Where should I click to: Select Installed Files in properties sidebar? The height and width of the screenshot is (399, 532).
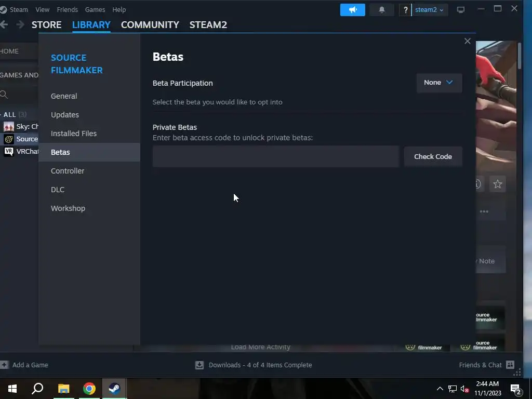point(89,134)
